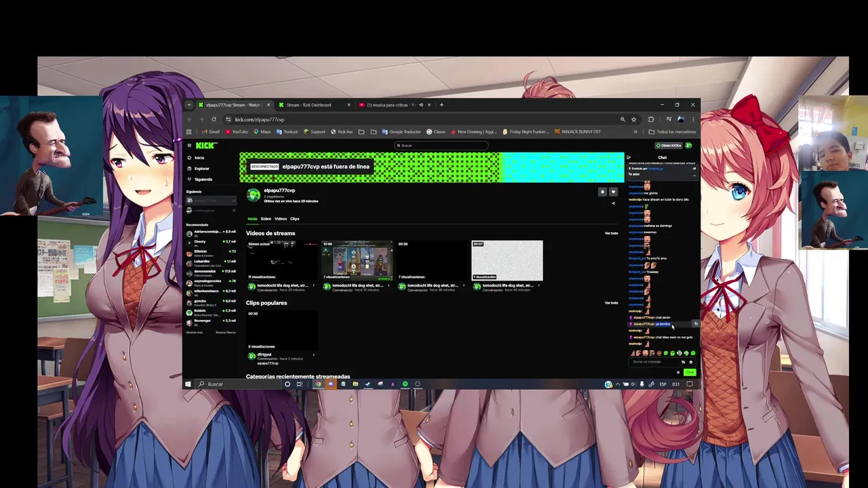Open Siguiendo in the sidebar

tap(203, 179)
